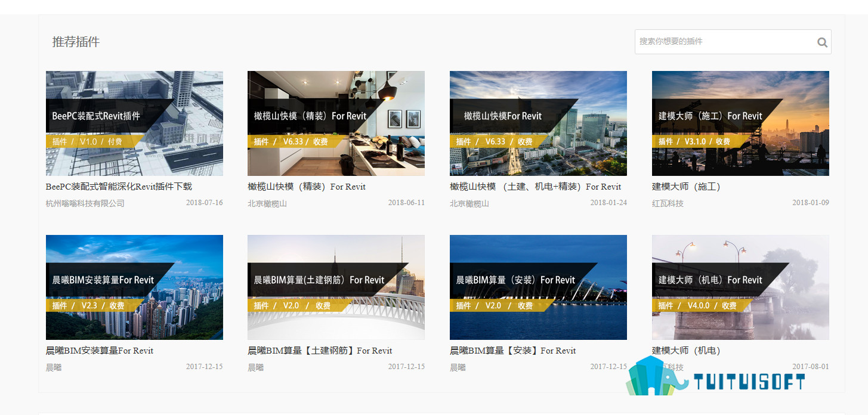Viewport: 868px width, 415px height.
Task: Click vendor name 红瓦科技
Action: (x=668, y=203)
